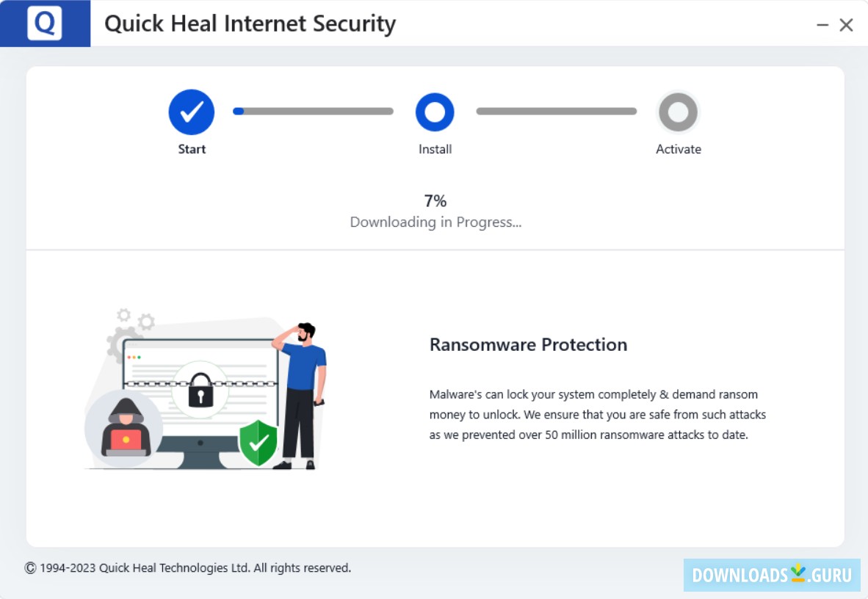This screenshot has height=599, width=868.
Task: Click the Activate step circle indicator
Action: click(x=678, y=112)
